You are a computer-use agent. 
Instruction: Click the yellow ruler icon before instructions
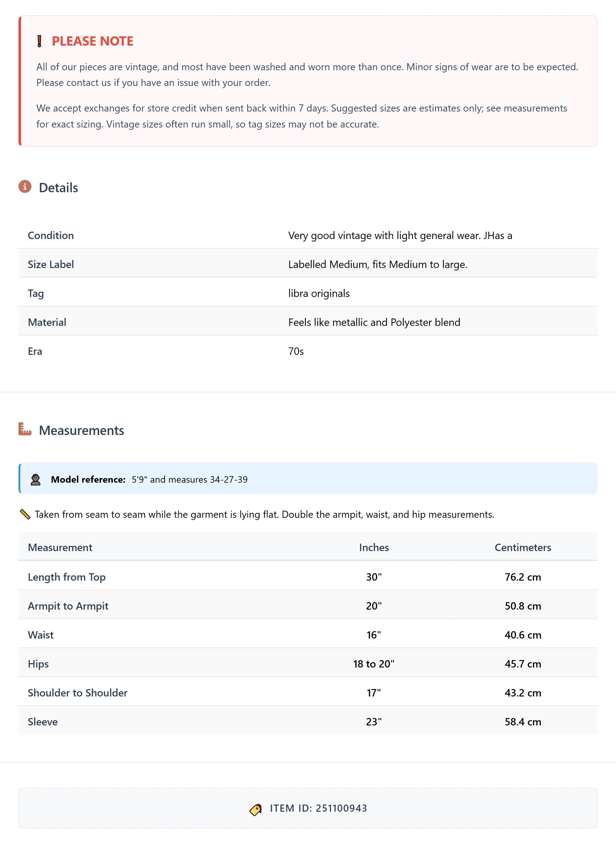pos(25,515)
